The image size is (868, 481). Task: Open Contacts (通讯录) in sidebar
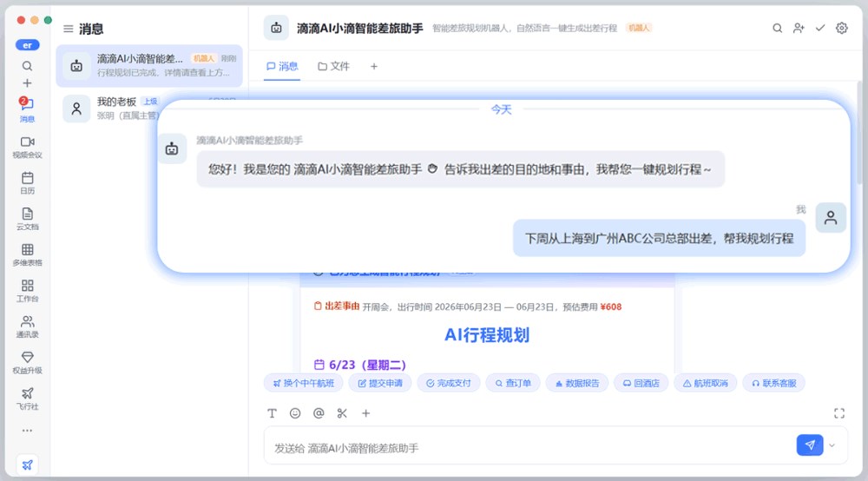point(27,326)
